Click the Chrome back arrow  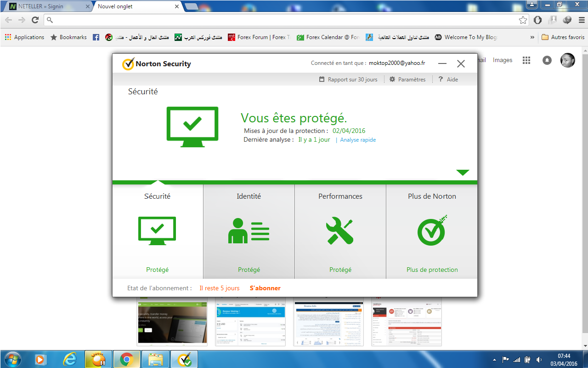(x=9, y=20)
